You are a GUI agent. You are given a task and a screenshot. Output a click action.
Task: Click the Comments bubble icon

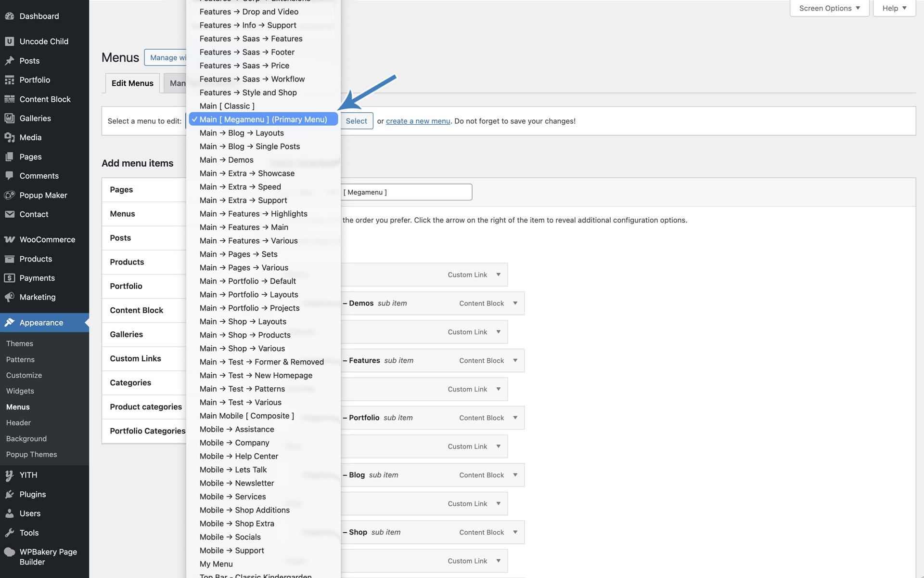[9, 176]
